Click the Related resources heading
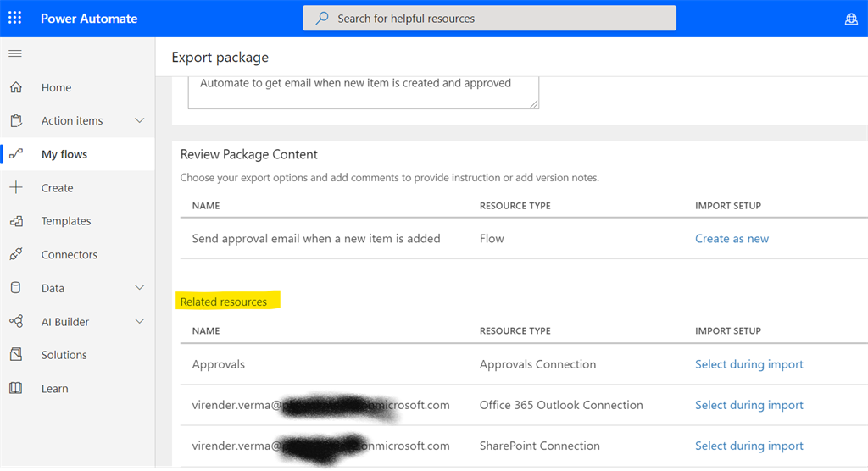This screenshot has height=471, width=868. (224, 302)
